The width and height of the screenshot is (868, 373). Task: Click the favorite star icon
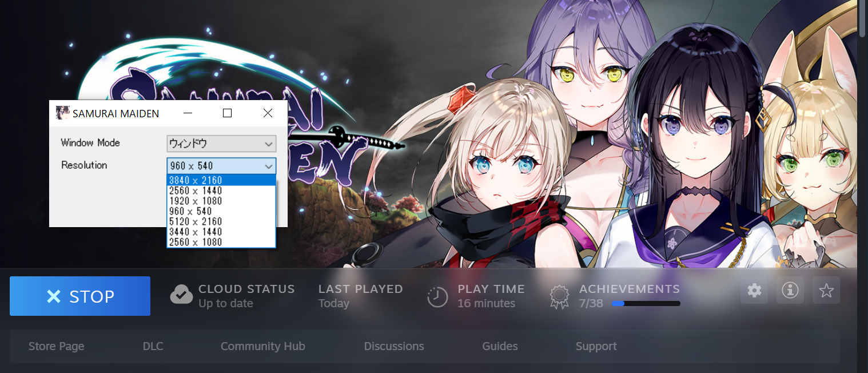[x=826, y=291]
